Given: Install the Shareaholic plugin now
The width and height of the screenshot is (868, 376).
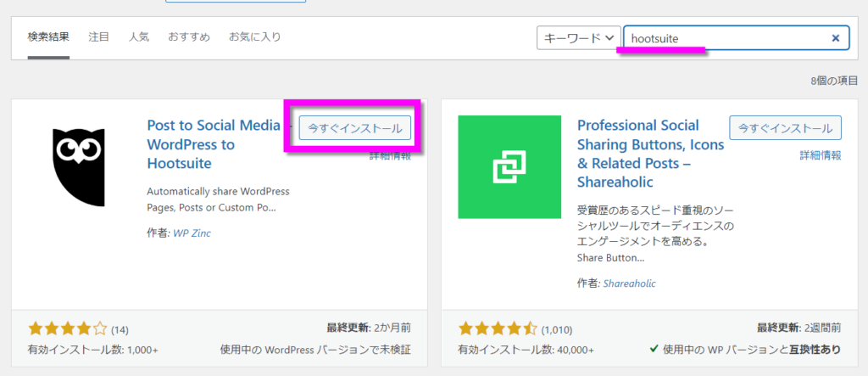Looking at the screenshot, I should coord(786,127).
